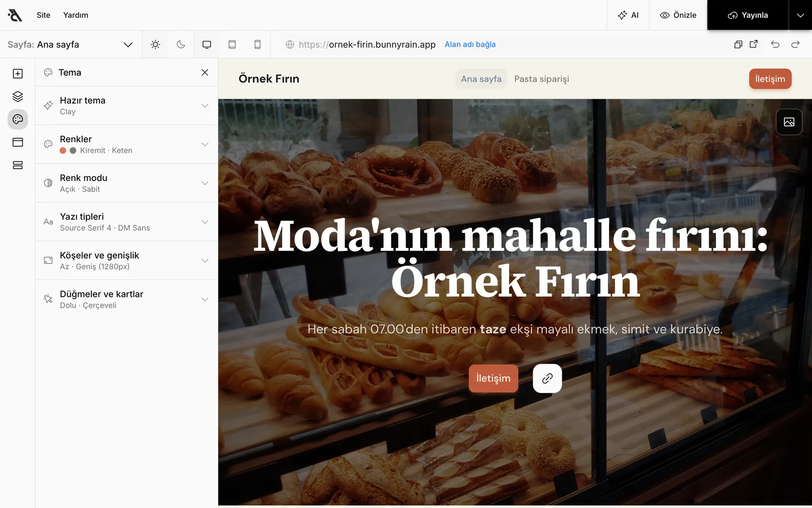The width and height of the screenshot is (812, 508).
Task: Click the app logo in top-left corner
Action: [x=15, y=15]
